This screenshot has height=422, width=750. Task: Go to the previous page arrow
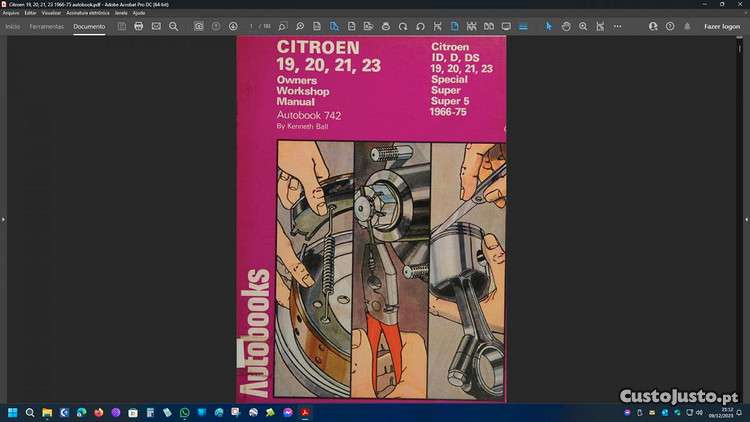[216, 26]
